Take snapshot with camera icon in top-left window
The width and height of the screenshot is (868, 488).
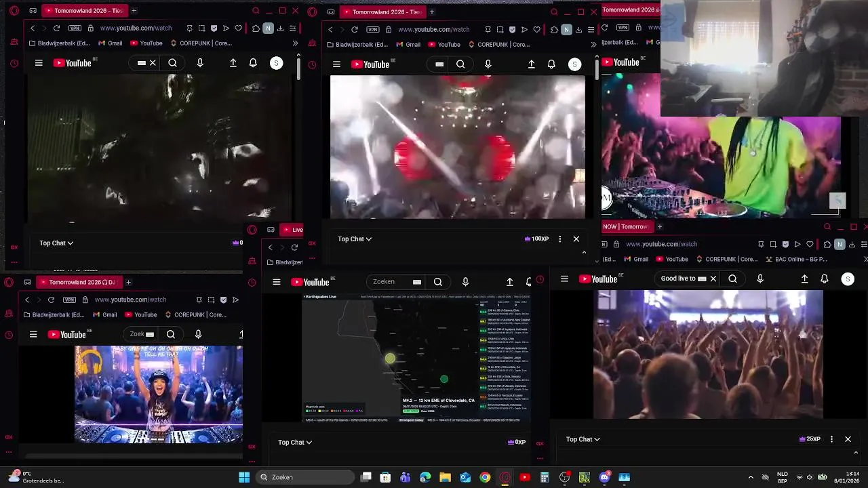(x=201, y=28)
